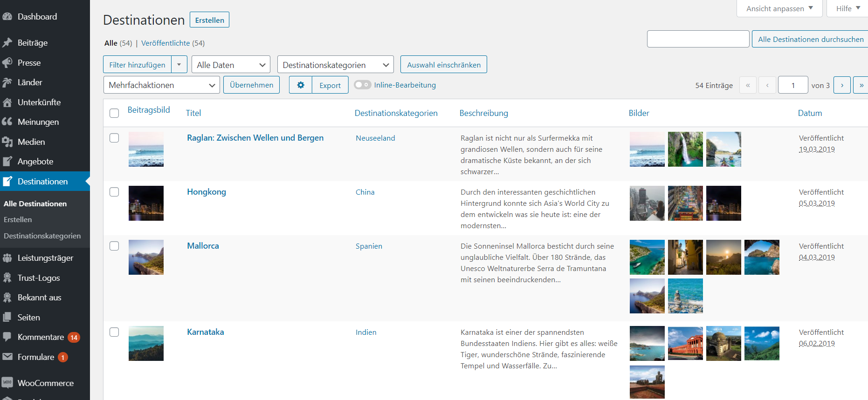Open the Destinationskategorien filter dropdown
Image resolution: width=868 pixels, height=400 pixels.
(x=336, y=65)
